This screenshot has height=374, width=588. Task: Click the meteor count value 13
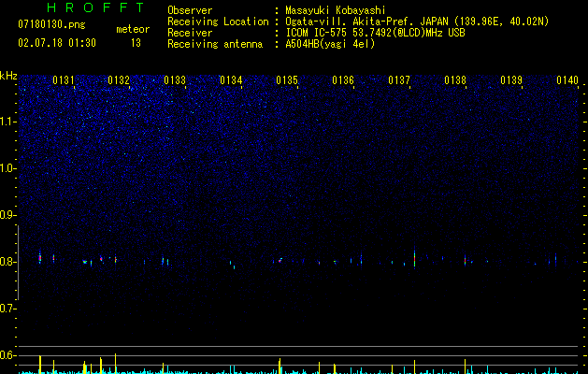136,43
